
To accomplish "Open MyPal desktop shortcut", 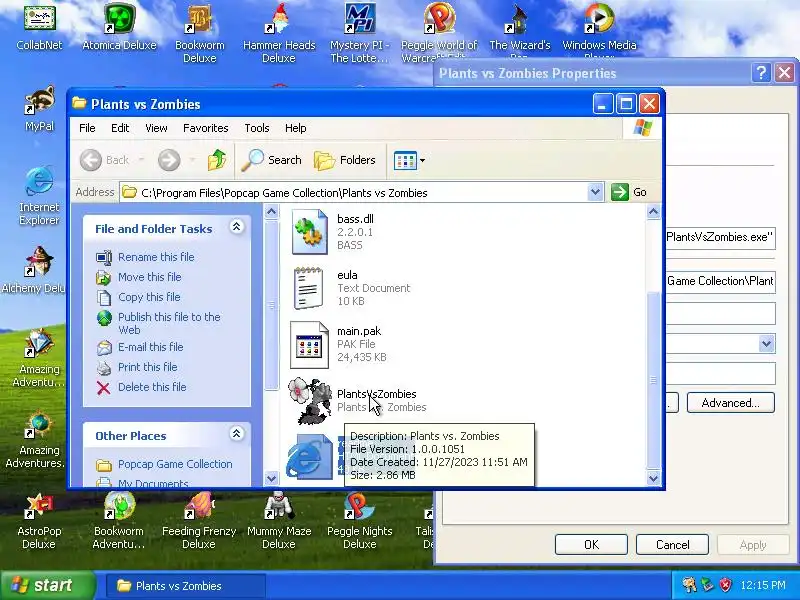I will 39,108.
